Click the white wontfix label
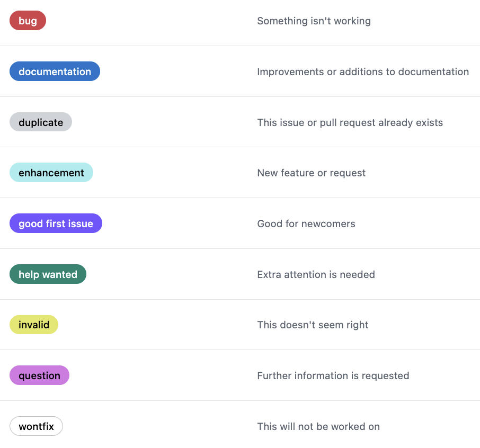 point(36,426)
